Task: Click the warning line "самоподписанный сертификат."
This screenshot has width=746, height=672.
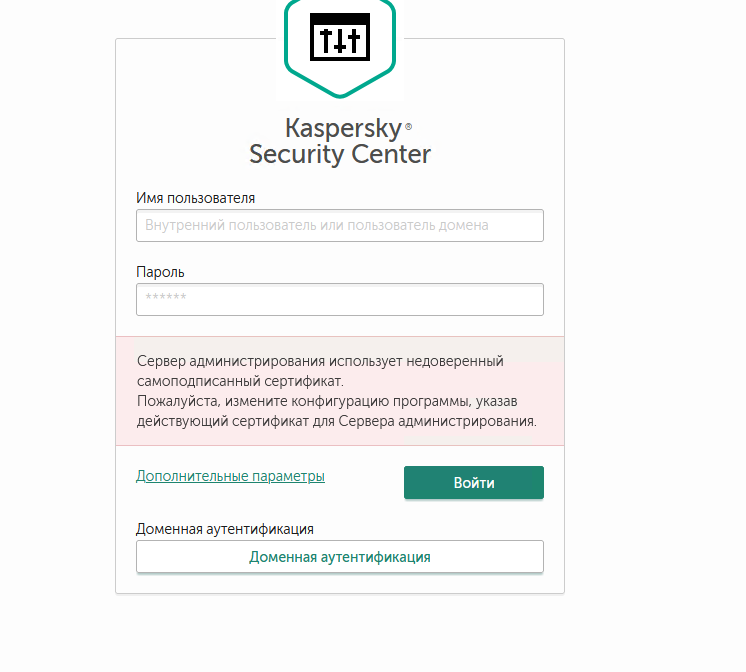Action: pyautogui.click(x=240, y=381)
